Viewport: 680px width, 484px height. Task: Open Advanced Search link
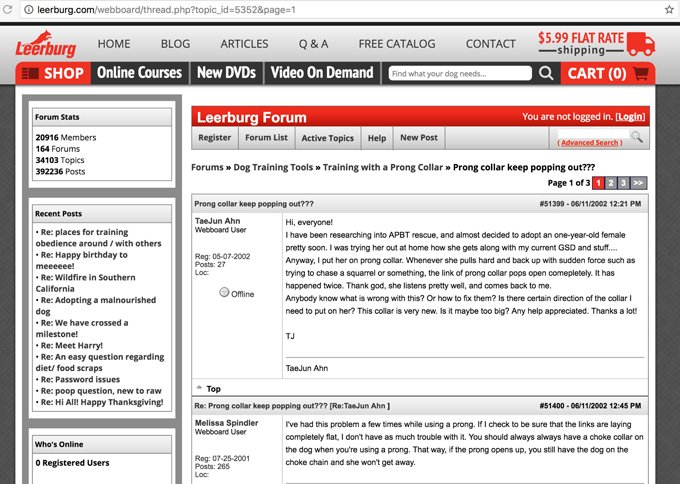(x=589, y=143)
